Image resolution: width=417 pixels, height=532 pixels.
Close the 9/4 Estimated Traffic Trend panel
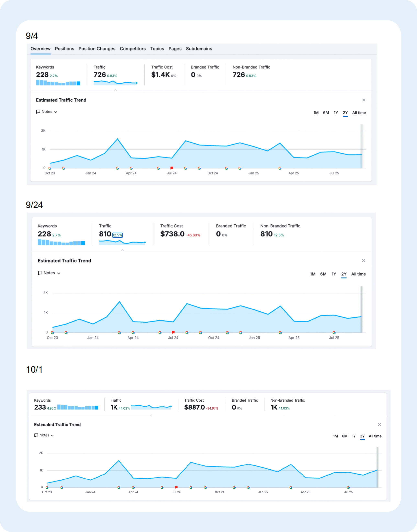click(x=363, y=100)
